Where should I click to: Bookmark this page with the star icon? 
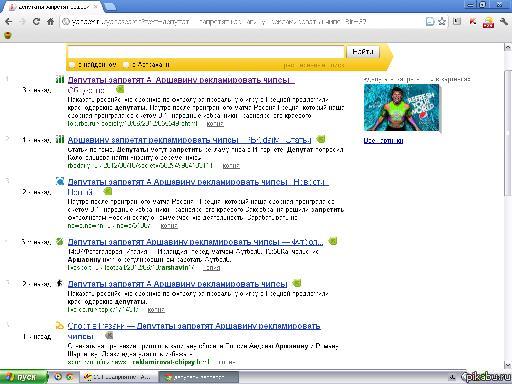[442, 22]
